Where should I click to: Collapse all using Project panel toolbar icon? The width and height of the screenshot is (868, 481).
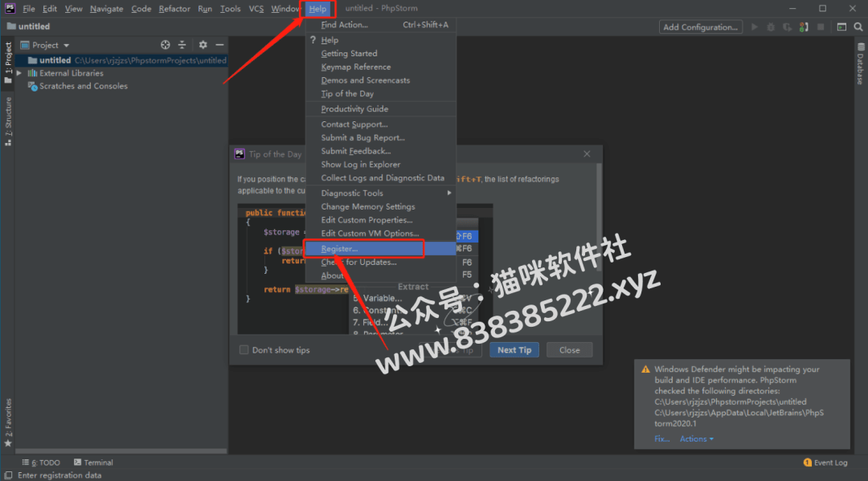tap(182, 45)
